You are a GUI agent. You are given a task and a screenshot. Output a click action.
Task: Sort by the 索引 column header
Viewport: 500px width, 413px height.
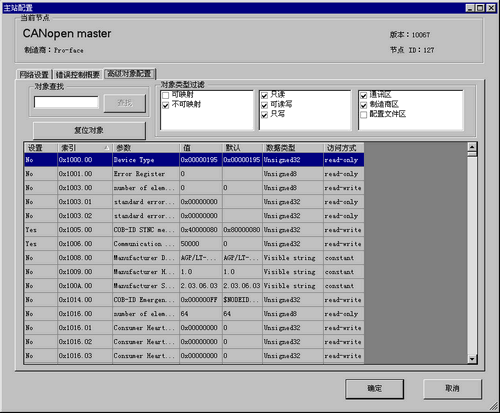(x=85, y=148)
